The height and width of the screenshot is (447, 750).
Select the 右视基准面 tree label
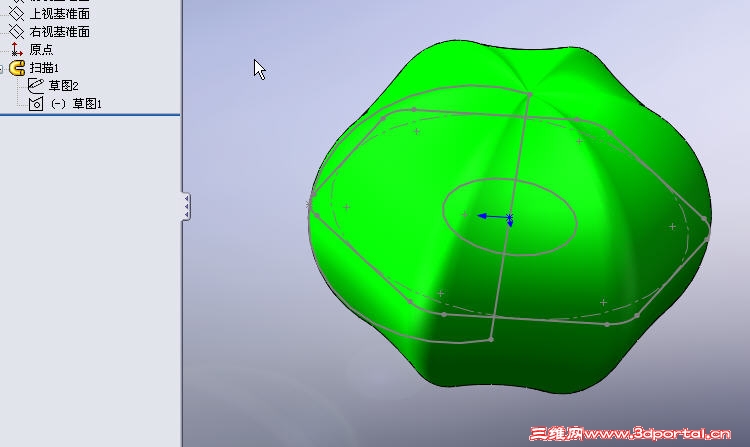pos(59,32)
